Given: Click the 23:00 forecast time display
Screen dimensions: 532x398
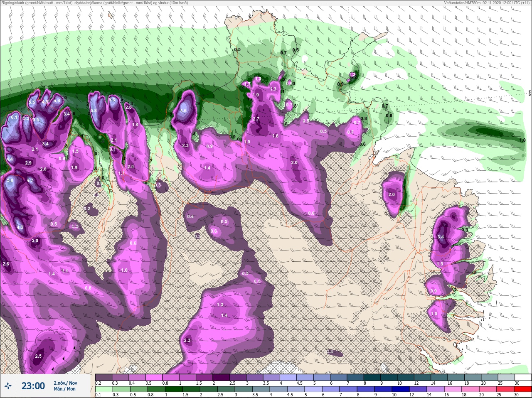Looking at the screenshot, I should (33, 386).
